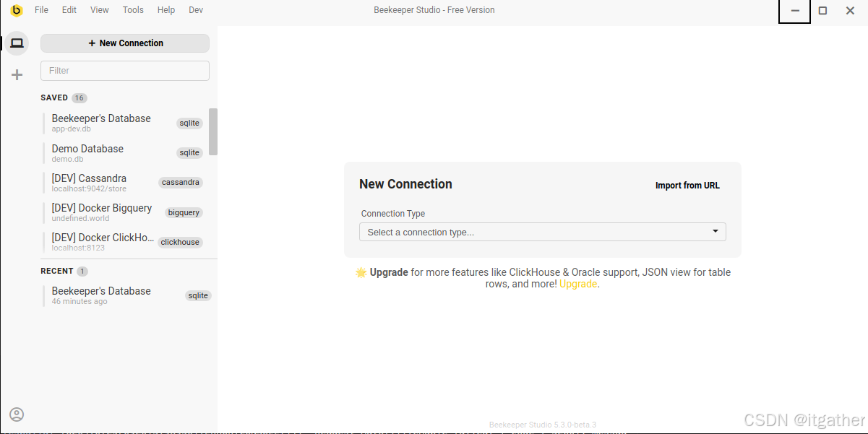
Task: Follow the yellow Upgrade link
Action: tap(578, 284)
